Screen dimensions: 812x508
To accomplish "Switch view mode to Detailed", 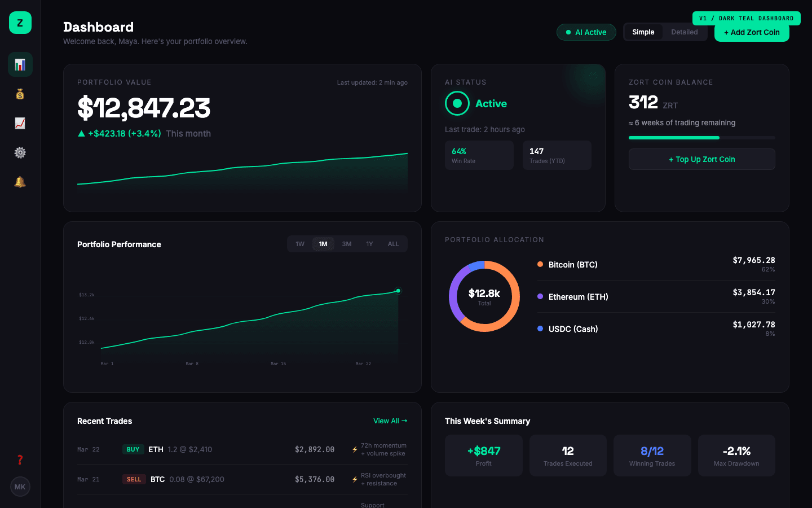I will [684, 32].
